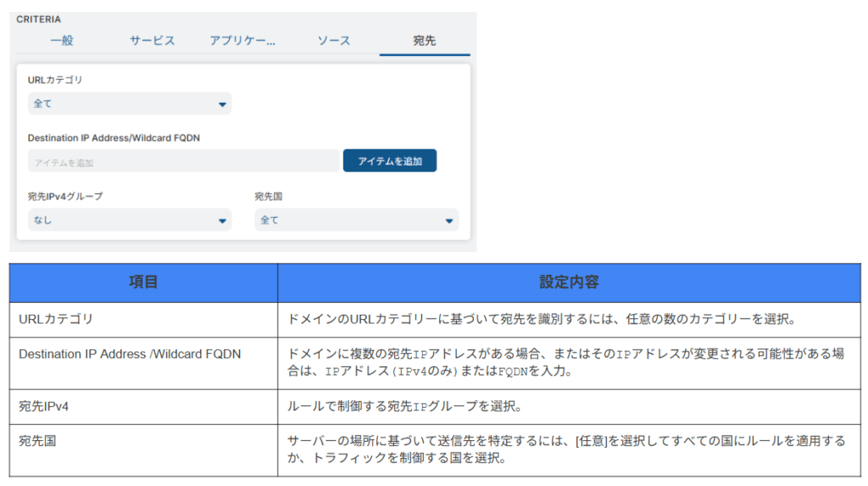This screenshot has height=486, width=868.
Task: Click the 設定内容 table header
Action: coord(569,282)
